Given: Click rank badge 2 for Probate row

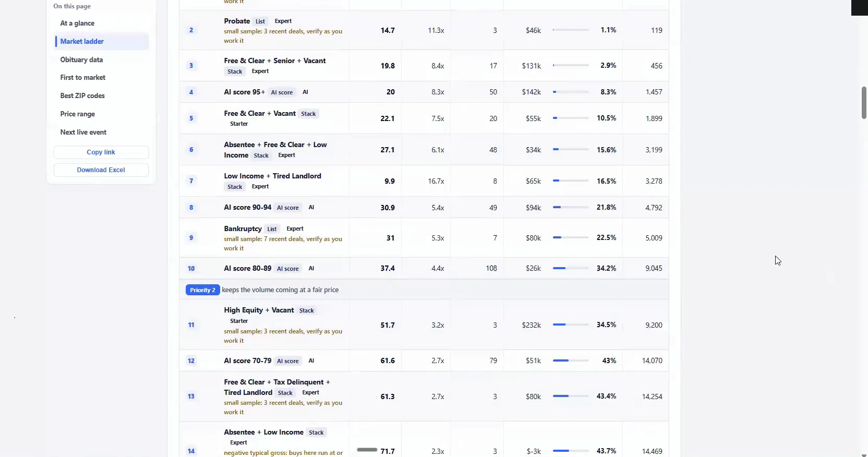Looking at the screenshot, I should (x=191, y=30).
